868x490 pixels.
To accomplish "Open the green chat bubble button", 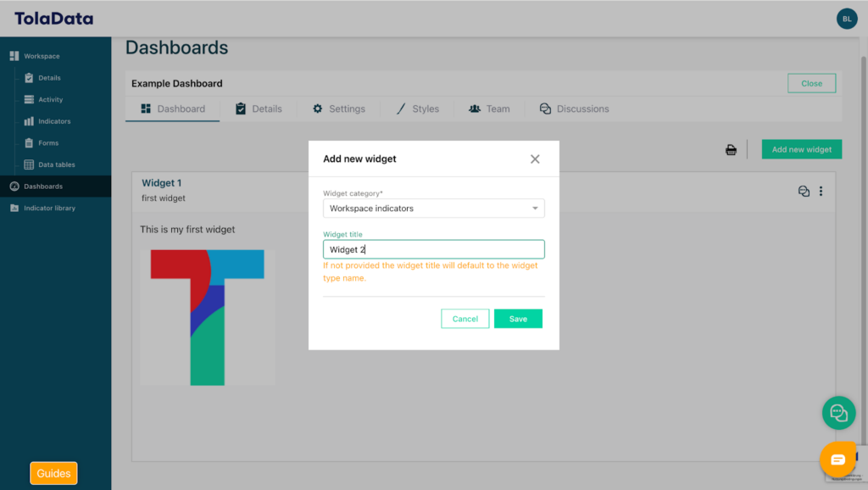I will (x=838, y=413).
